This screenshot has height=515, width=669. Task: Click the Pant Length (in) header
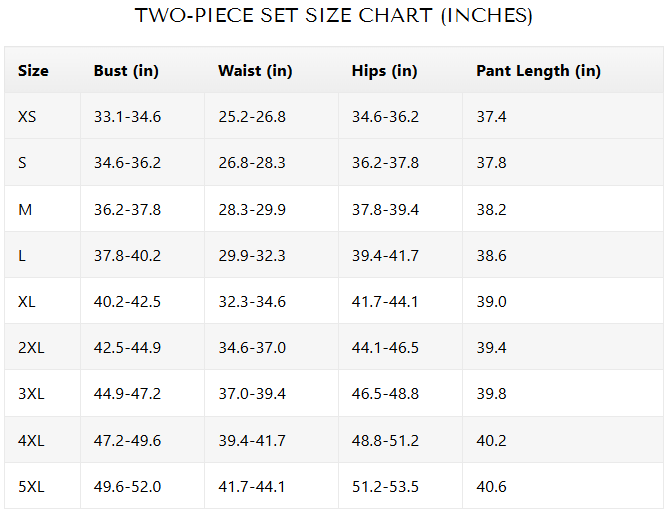(538, 71)
